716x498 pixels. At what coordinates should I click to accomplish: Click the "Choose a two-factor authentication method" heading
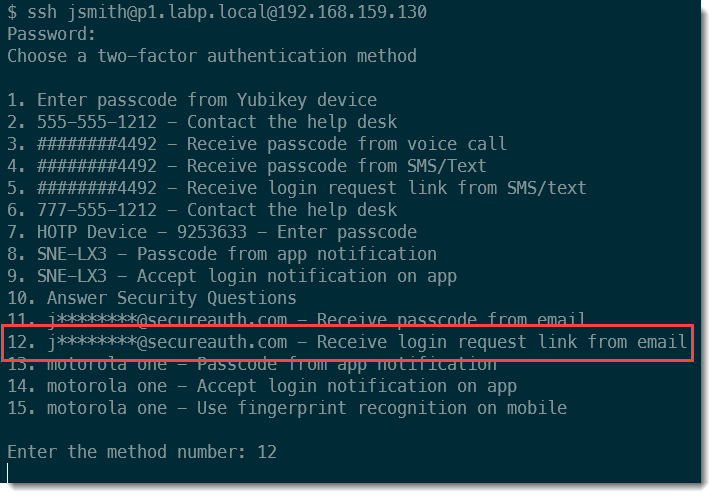click(x=212, y=56)
